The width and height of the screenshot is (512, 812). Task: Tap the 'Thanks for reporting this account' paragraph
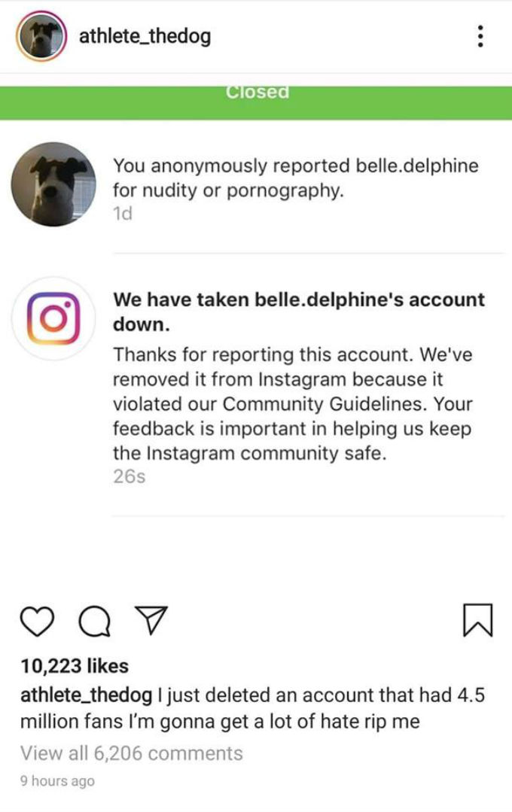click(x=294, y=404)
